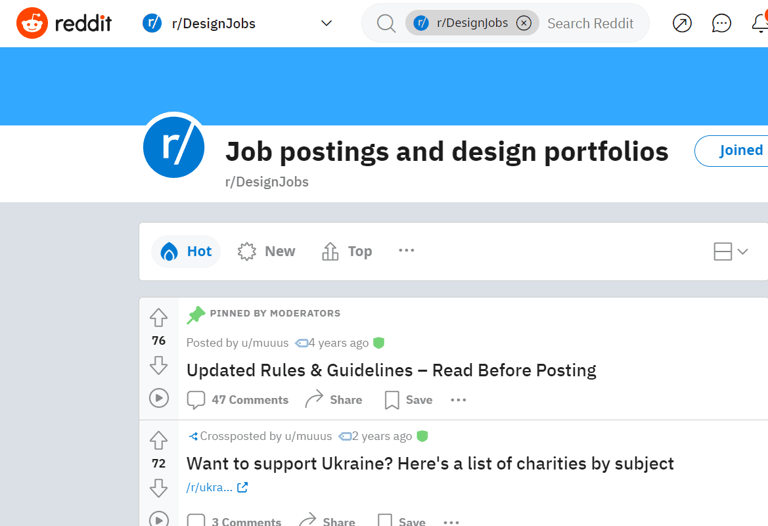Open the notifications bell icon

click(760, 23)
